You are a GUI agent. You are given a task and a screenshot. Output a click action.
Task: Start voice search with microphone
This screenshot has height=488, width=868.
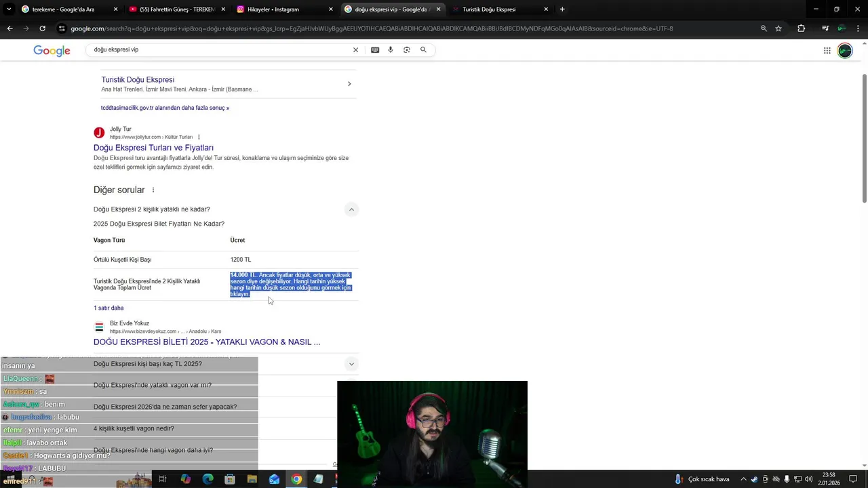click(391, 49)
